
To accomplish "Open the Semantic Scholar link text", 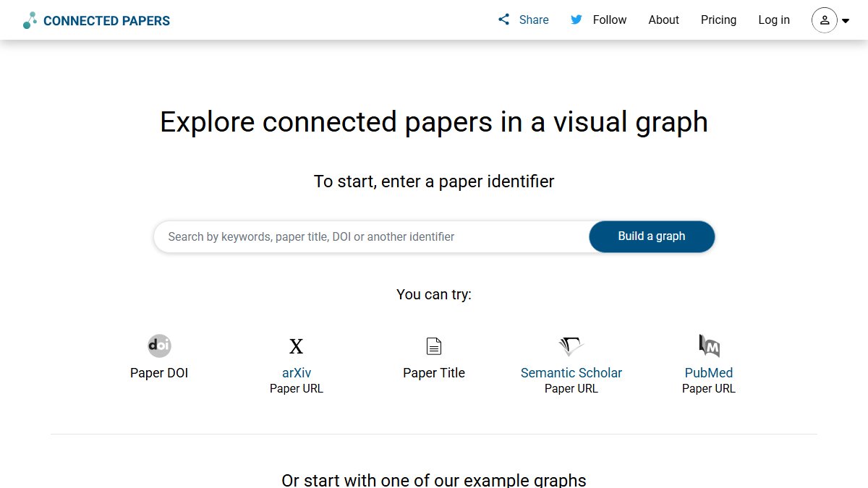I will [571, 373].
